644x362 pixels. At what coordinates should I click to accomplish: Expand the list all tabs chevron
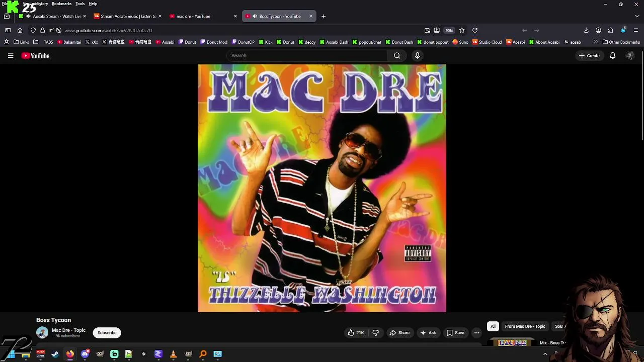point(636,16)
